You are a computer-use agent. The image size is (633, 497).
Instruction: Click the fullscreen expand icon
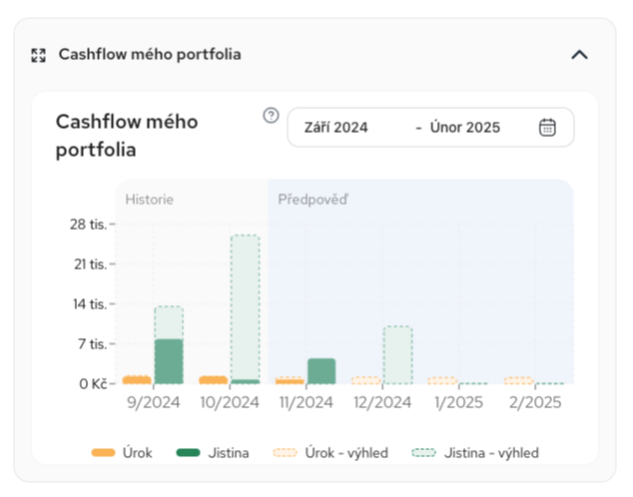coord(38,55)
